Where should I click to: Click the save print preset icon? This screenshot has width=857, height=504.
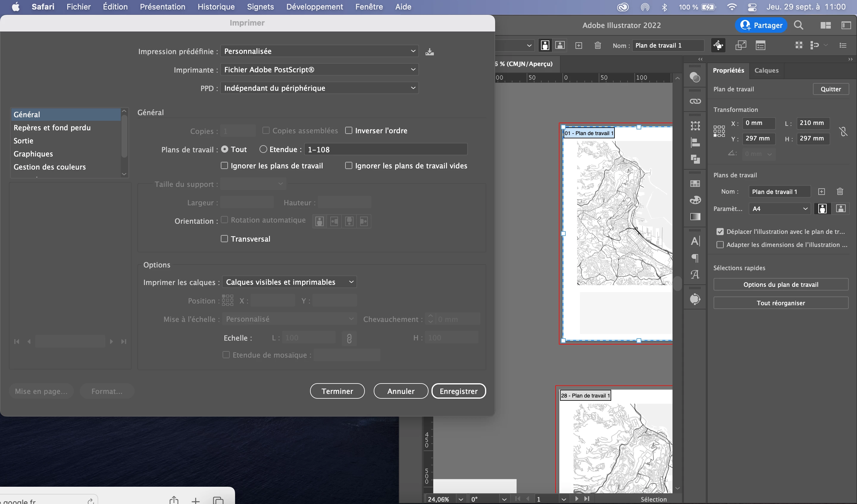429,52
